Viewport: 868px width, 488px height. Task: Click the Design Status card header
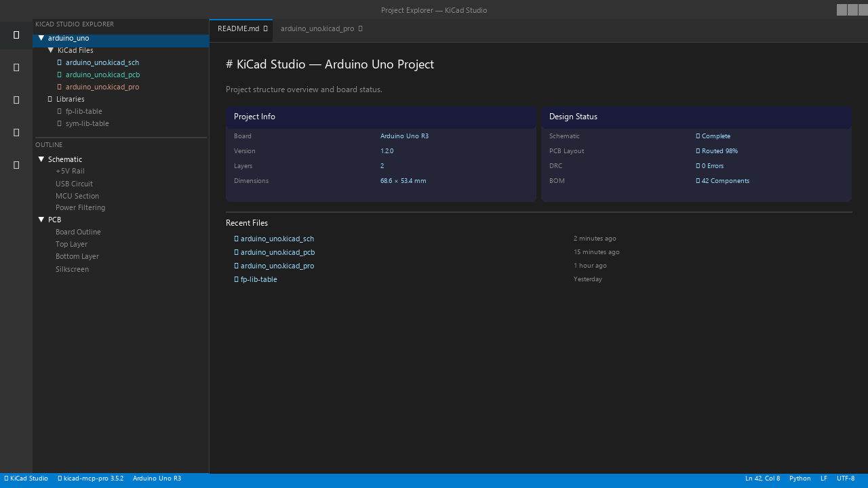point(696,117)
